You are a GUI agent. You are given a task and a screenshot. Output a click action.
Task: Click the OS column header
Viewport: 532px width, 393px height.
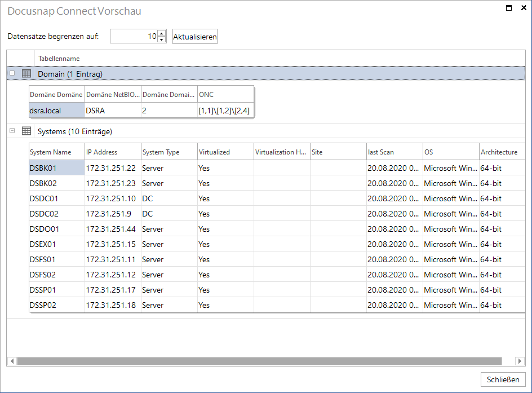point(451,152)
